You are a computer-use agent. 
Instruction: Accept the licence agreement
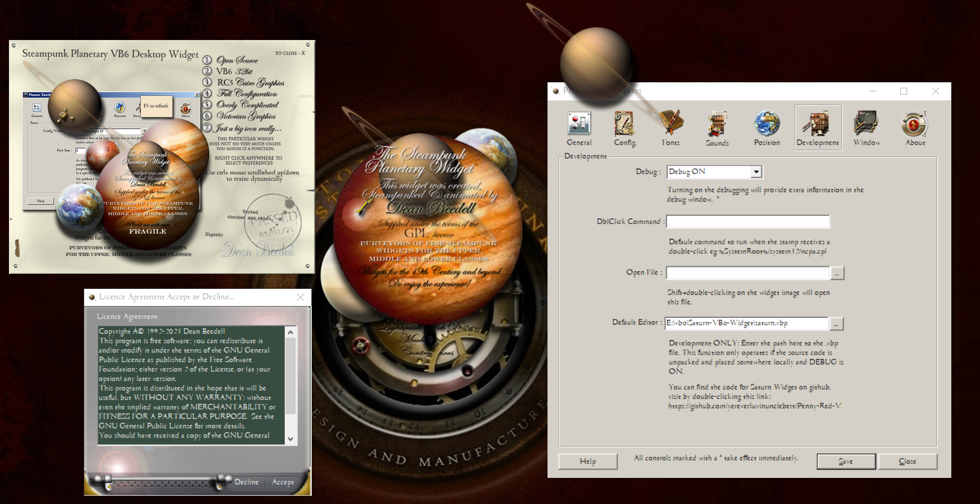(283, 482)
